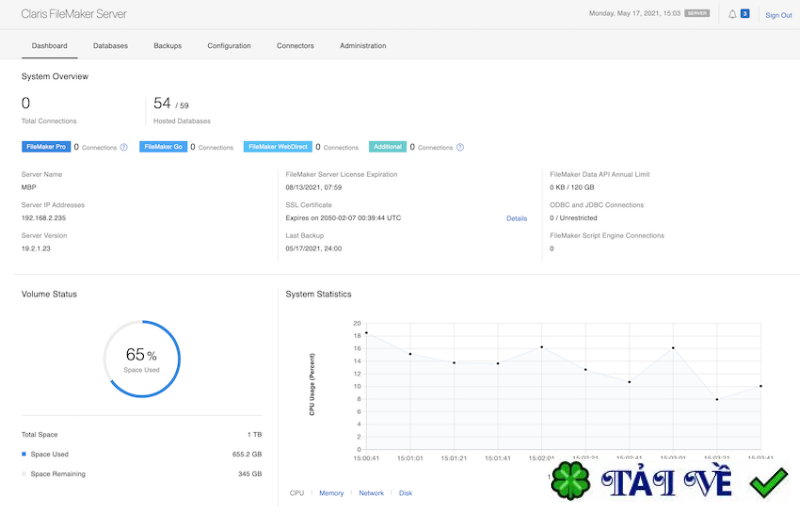Show Memory statistics in the chart
The height and width of the screenshot is (512, 800).
331,493
